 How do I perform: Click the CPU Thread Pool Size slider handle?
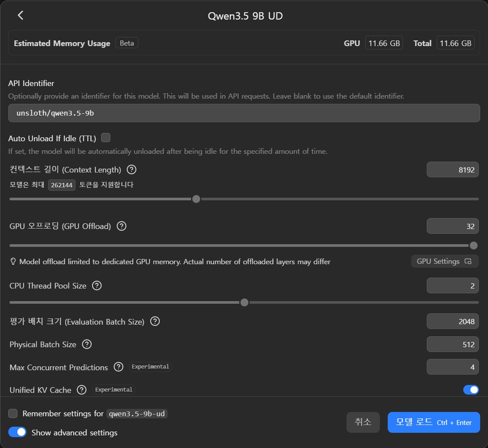(244, 302)
